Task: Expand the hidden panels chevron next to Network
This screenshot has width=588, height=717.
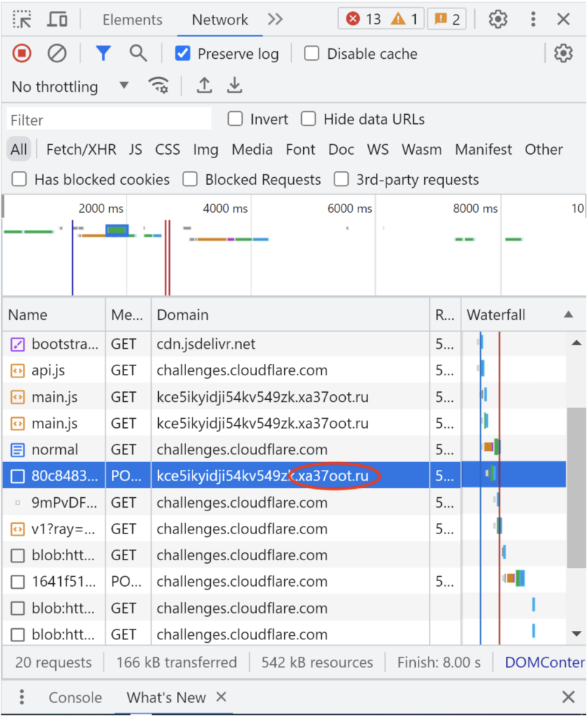Action: click(x=274, y=19)
